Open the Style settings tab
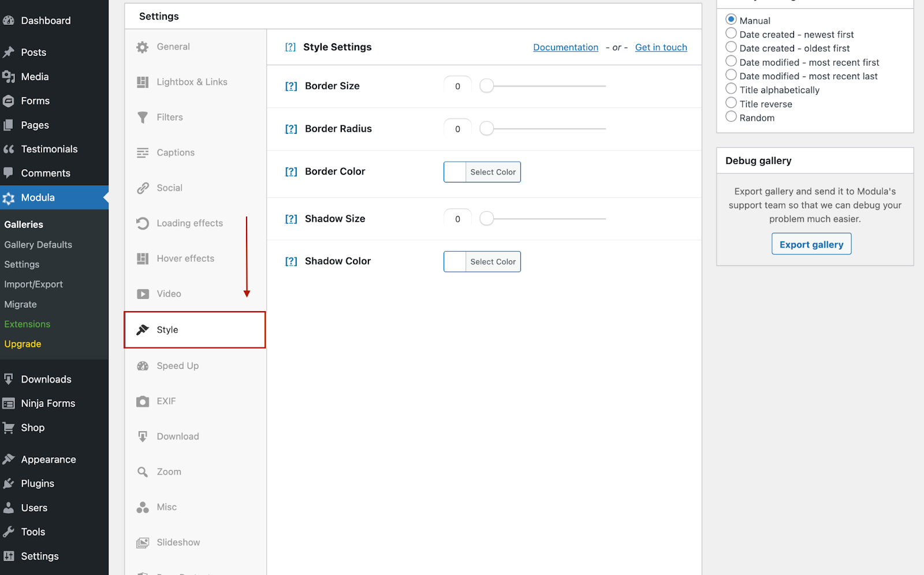 [195, 330]
